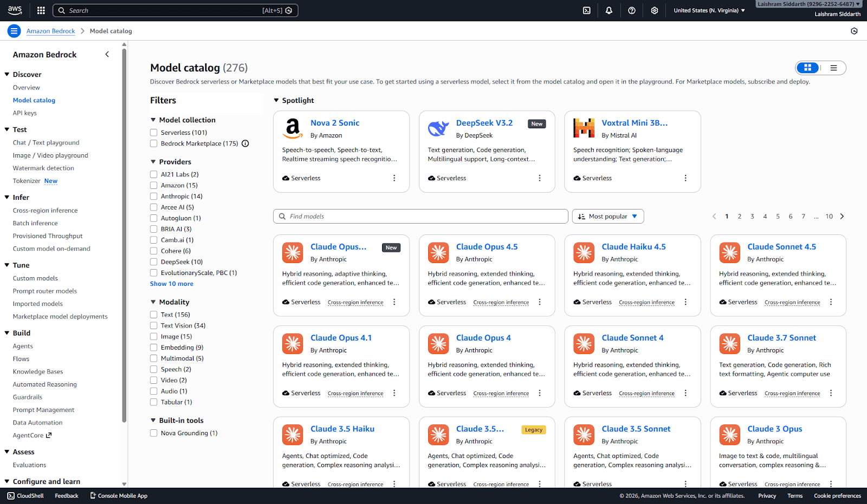Open Claude Opus 4.1 card actions menu
The image size is (867, 504).
pos(394,393)
